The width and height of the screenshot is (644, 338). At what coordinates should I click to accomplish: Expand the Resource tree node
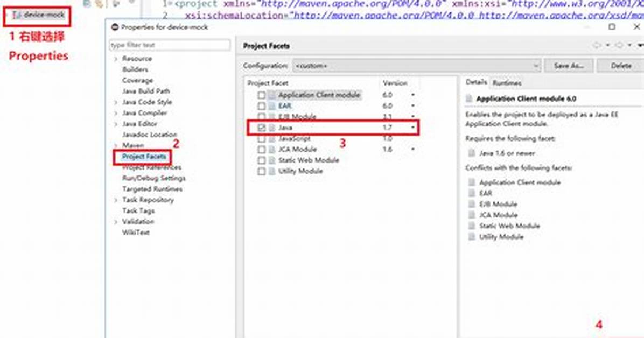[x=116, y=59]
